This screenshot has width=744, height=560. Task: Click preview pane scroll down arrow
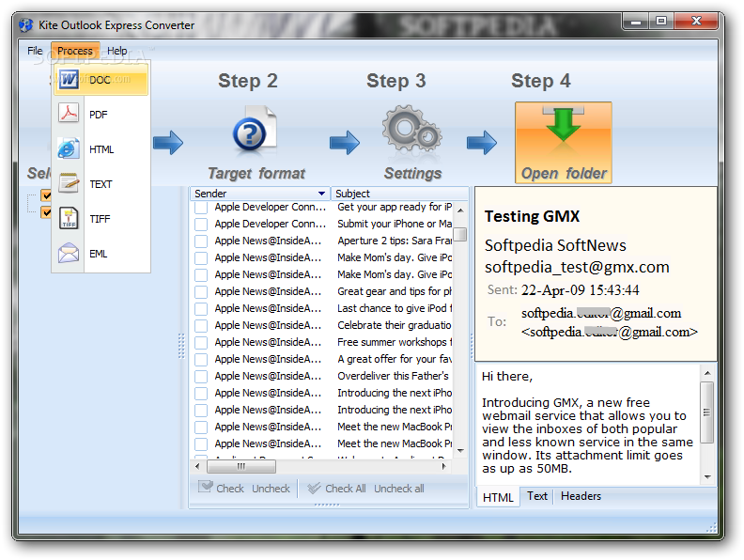[707, 477]
